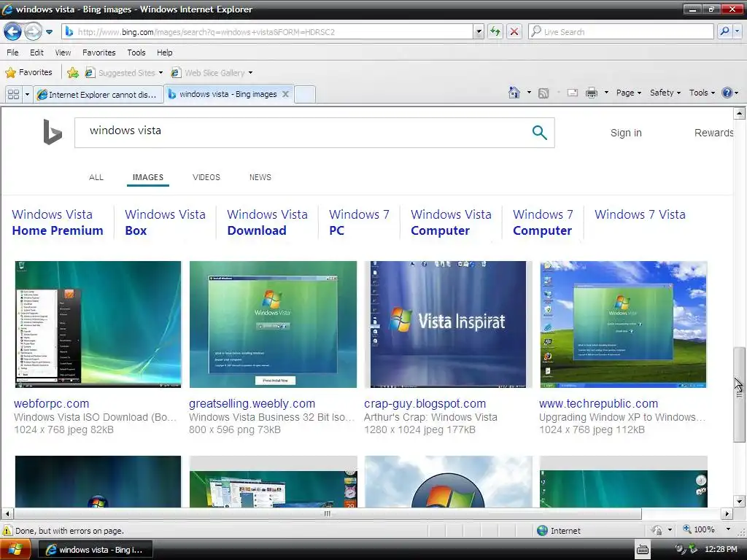
Task: Open the webforpc.com Vista desktop thumbnail
Action: point(98,324)
